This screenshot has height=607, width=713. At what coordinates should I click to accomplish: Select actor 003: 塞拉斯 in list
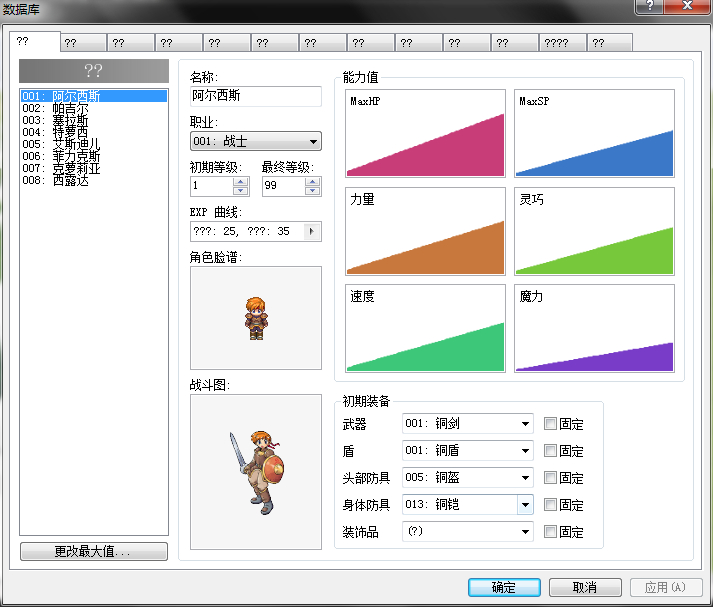[x=94, y=120]
